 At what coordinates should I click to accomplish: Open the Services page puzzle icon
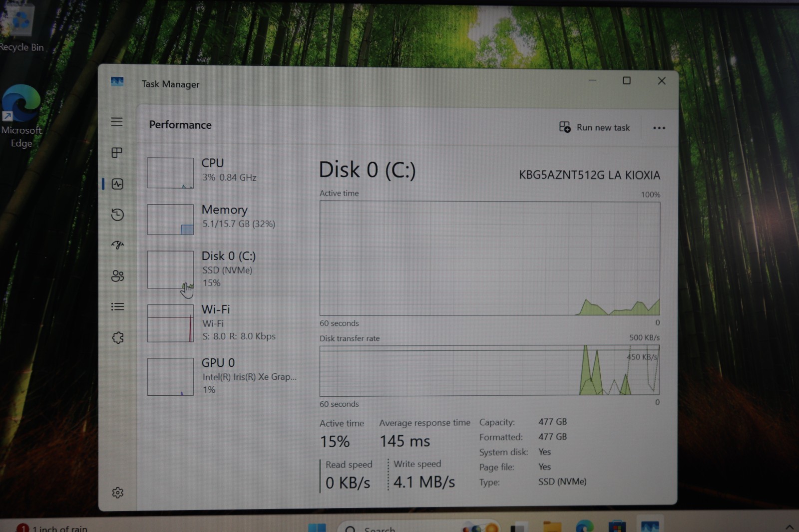[118, 338]
